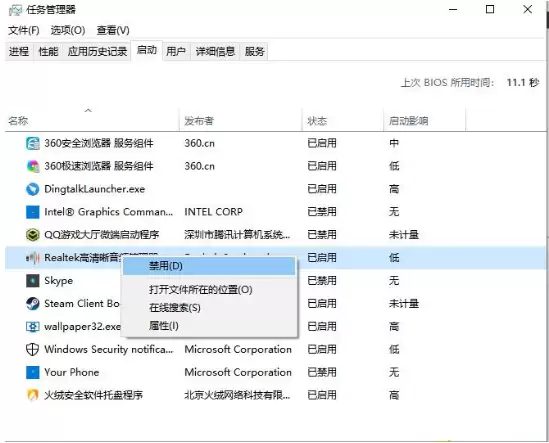Select the 360安全浏览器 服务组件 name
The width and height of the screenshot is (549, 443).
[x=99, y=143]
